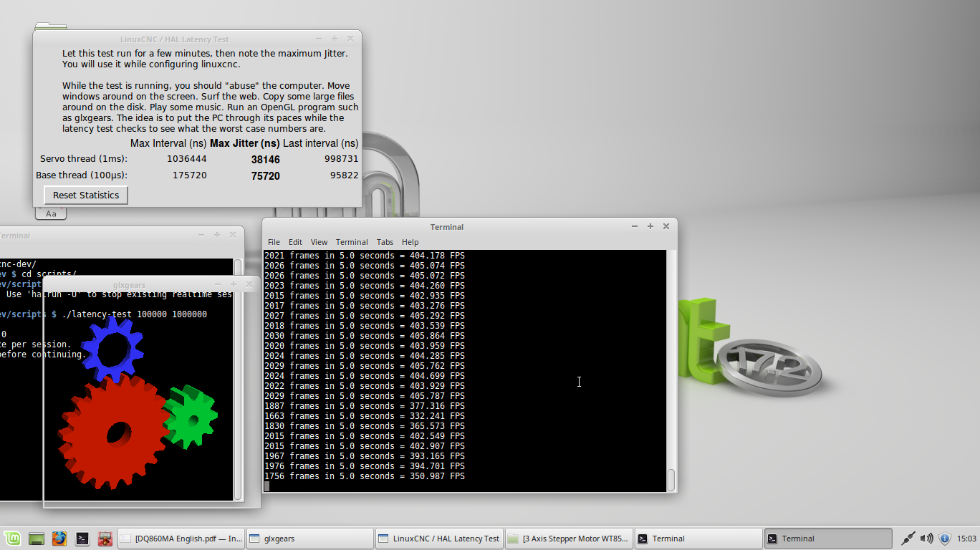Open the Edit menu in Terminal
Viewport: 980px width, 550px height.
click(x=295, y=242)
